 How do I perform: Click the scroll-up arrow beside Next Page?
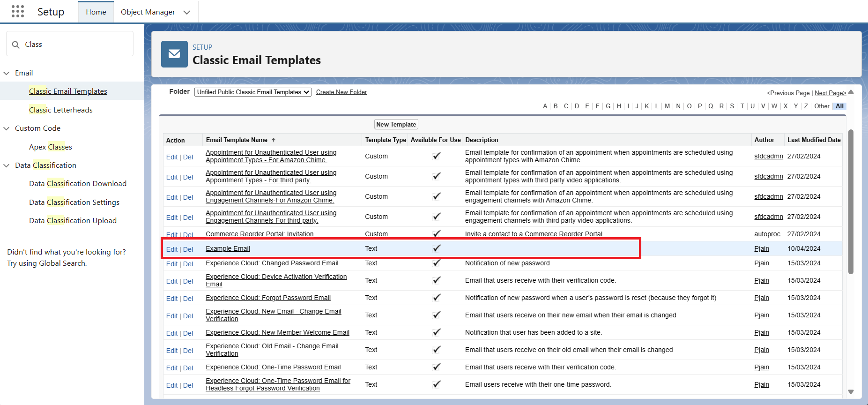pyautogui.click(x=851, y=92)
